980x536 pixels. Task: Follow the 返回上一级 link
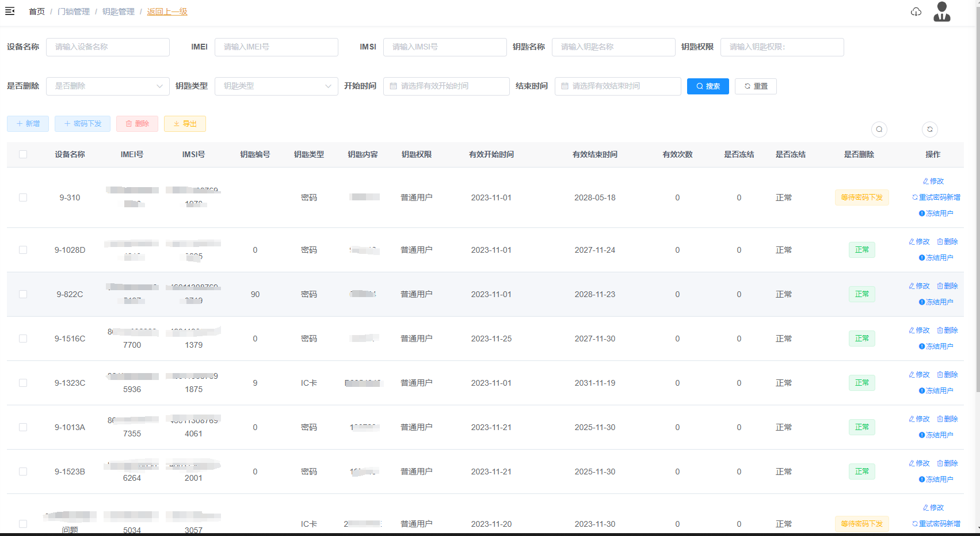point(167,12)
